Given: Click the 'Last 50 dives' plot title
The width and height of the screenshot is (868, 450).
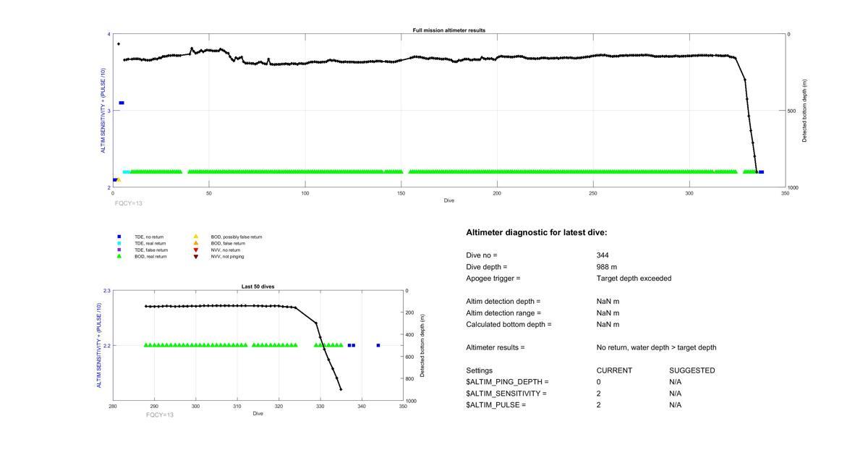Looking at the screenshot, I should 258,286.
